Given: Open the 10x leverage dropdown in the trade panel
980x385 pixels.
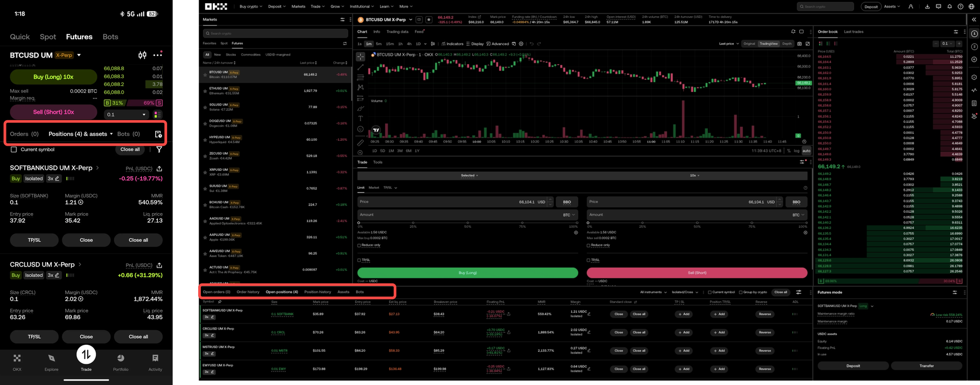Looking at the screenshot, I should pos(695,176).
